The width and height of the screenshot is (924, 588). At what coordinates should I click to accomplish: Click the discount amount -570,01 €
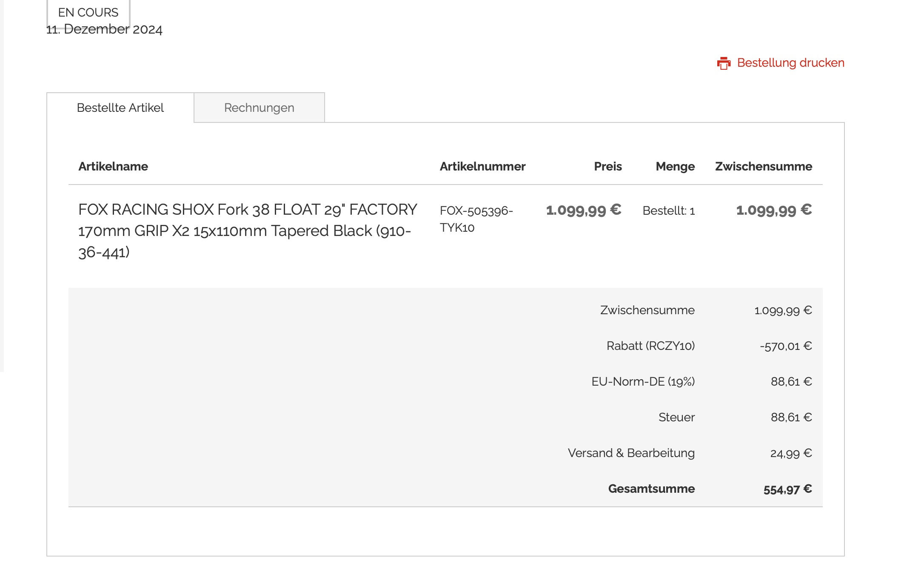[786, 346]
